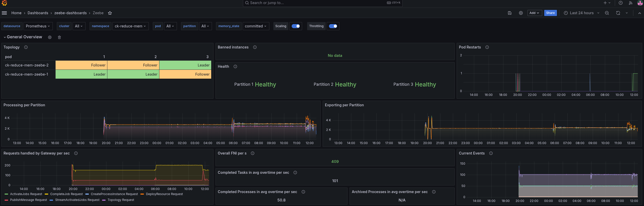Open memory_state committed dropdown

pyautogui.click(x=256, y=26)
